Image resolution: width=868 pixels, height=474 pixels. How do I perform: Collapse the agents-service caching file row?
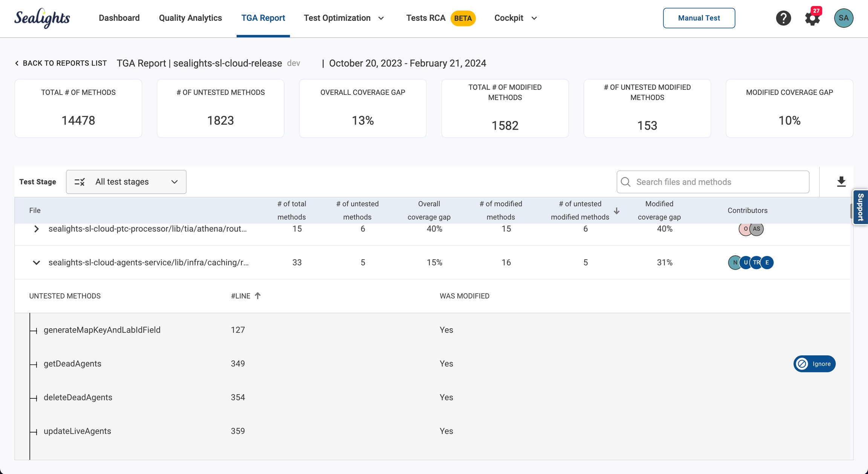36,262
